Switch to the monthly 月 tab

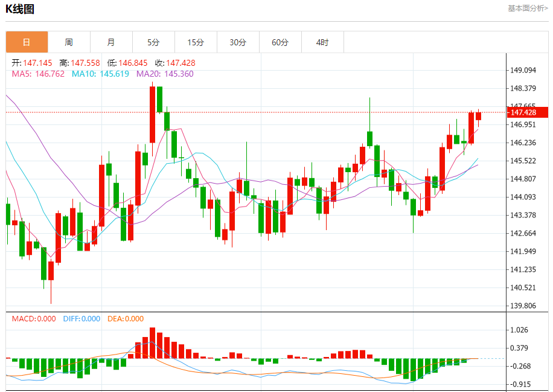(x=112, y=42)
